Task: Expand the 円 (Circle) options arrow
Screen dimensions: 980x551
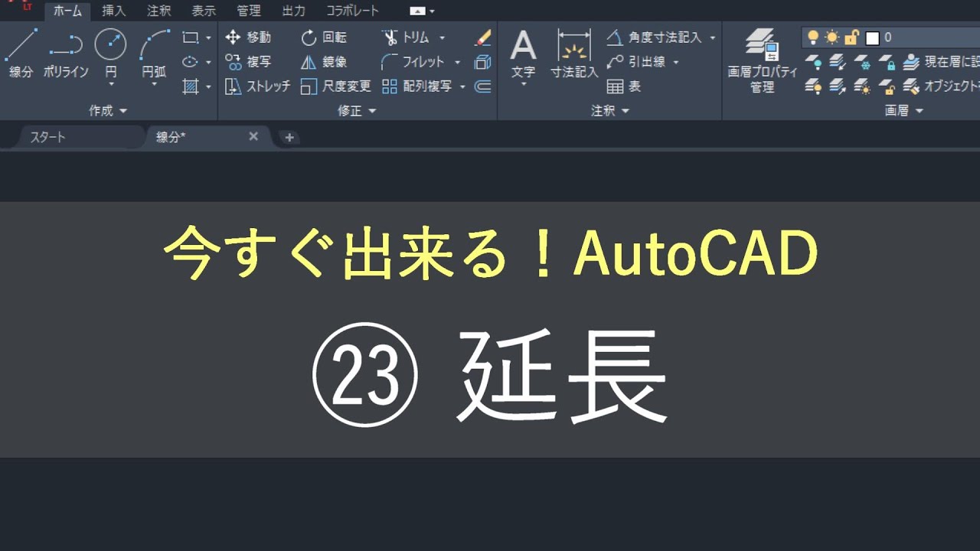Action: 111,84
